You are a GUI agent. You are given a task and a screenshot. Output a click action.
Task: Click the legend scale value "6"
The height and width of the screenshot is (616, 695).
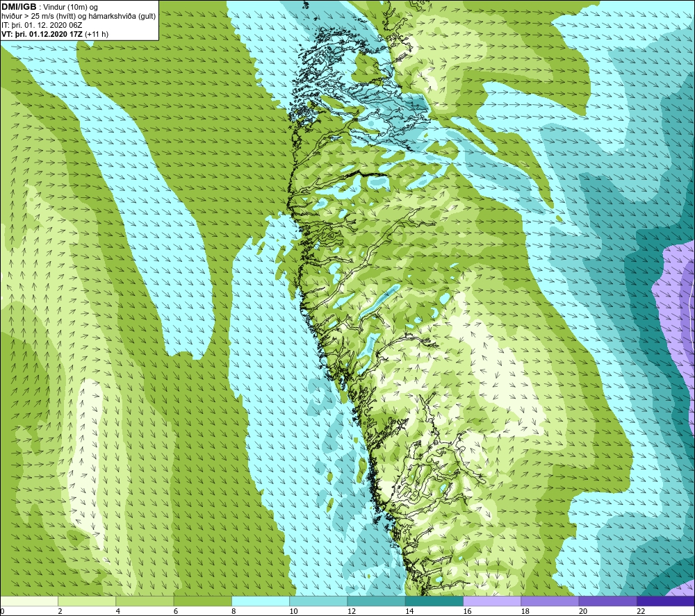176,611
